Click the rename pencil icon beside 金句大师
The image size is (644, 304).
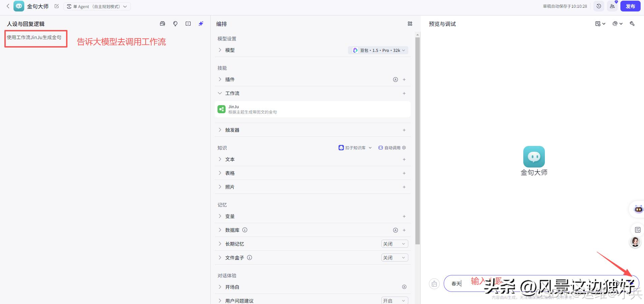click(x=57, y=6)
